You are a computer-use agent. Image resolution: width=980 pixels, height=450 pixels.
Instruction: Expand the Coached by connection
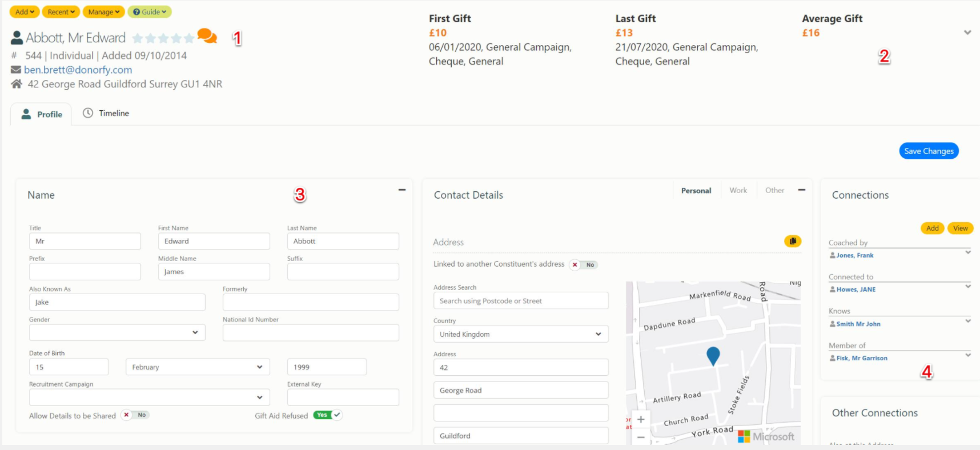[x=968, y=252]
